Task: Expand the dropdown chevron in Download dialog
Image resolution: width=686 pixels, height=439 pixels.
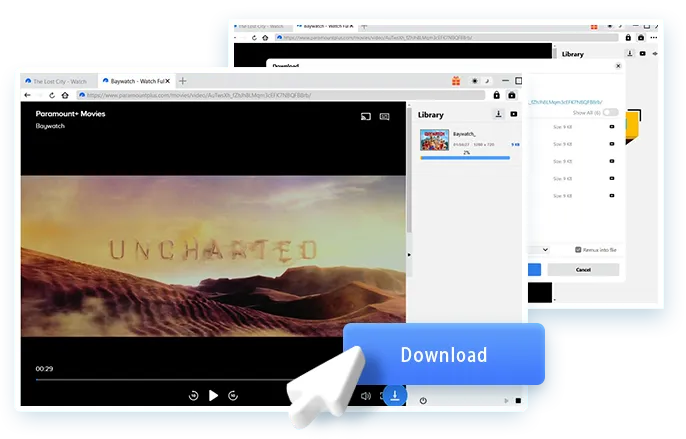Action: [x=545, y=249]
